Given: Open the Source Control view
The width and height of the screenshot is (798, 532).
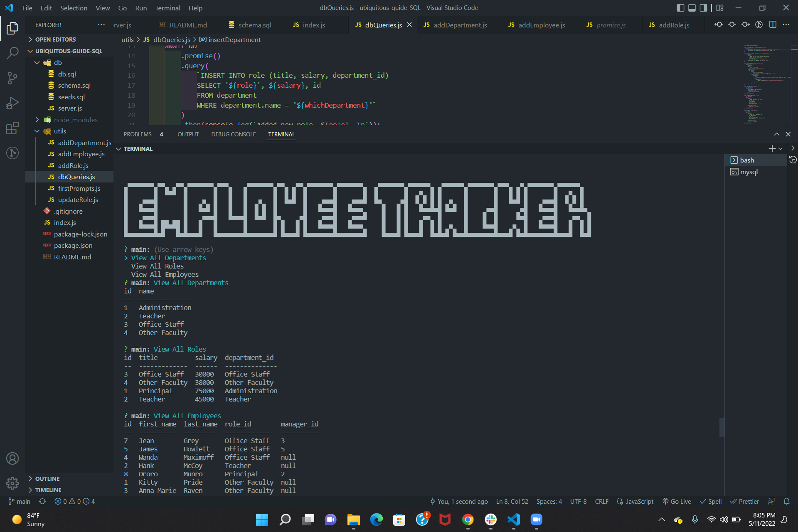Looking at the screenshot, I should 12,78.
